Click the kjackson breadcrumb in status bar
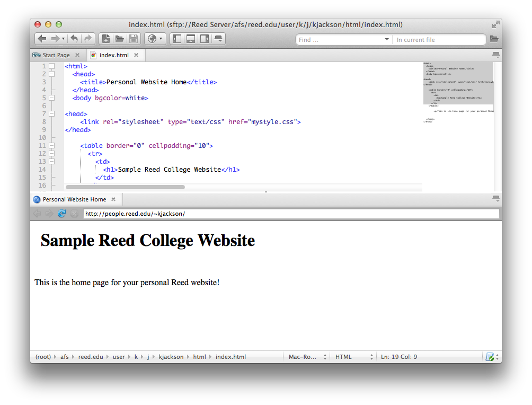This screenshot has width=532, height=405. pyautogui.click(x=171, y=357)
